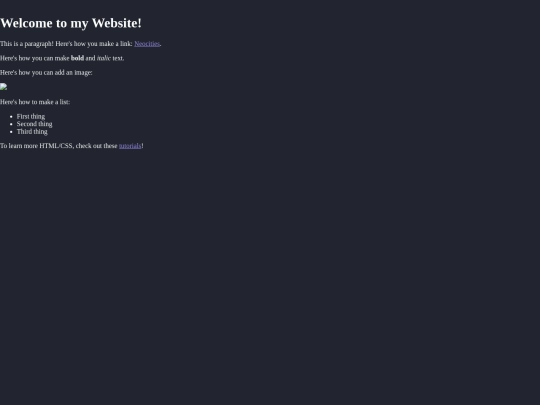Click the text Here's how you can make
Viewport: 540px width, 405px height.
point(34,58)
